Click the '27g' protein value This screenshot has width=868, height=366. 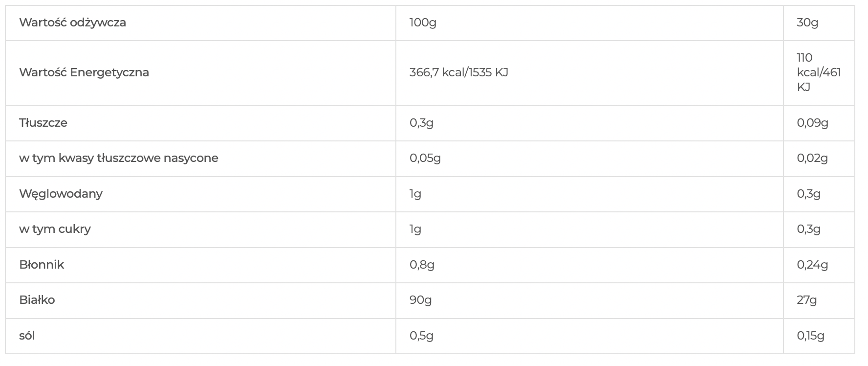tap(806, 300)
